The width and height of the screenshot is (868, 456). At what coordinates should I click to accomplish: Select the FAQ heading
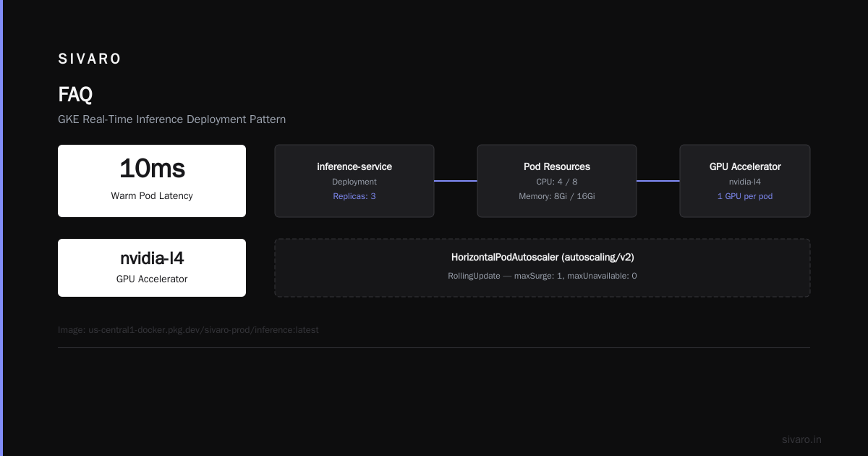[75, 95]
